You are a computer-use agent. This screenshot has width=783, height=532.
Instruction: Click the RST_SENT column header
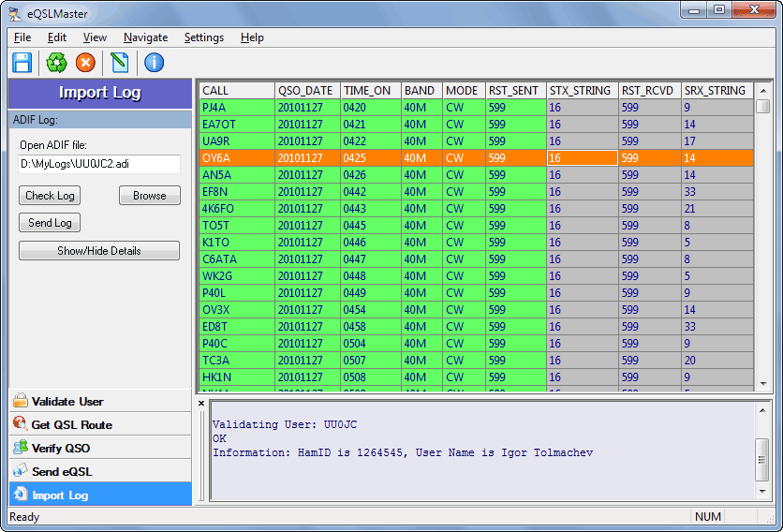[x=516, y=91]
